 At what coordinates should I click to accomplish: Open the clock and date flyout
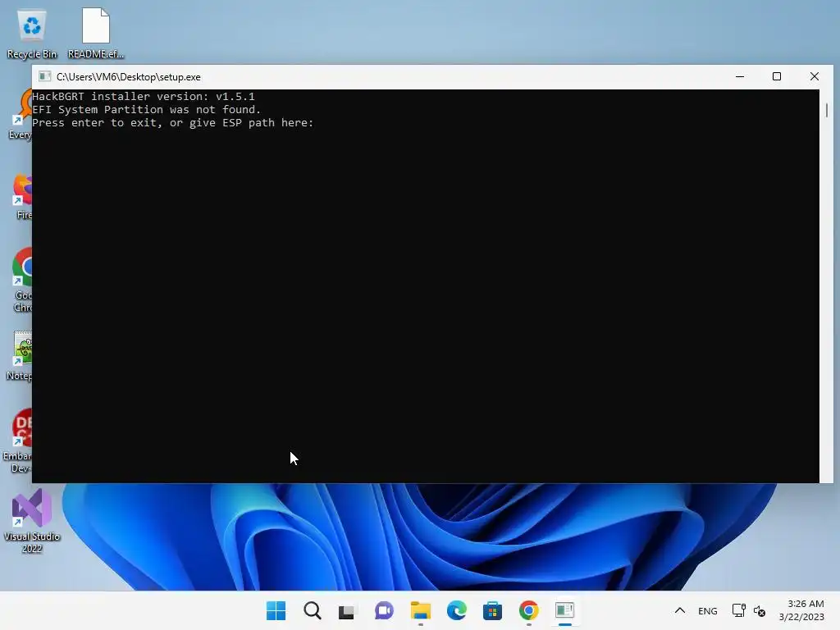[x=801, y=610]
